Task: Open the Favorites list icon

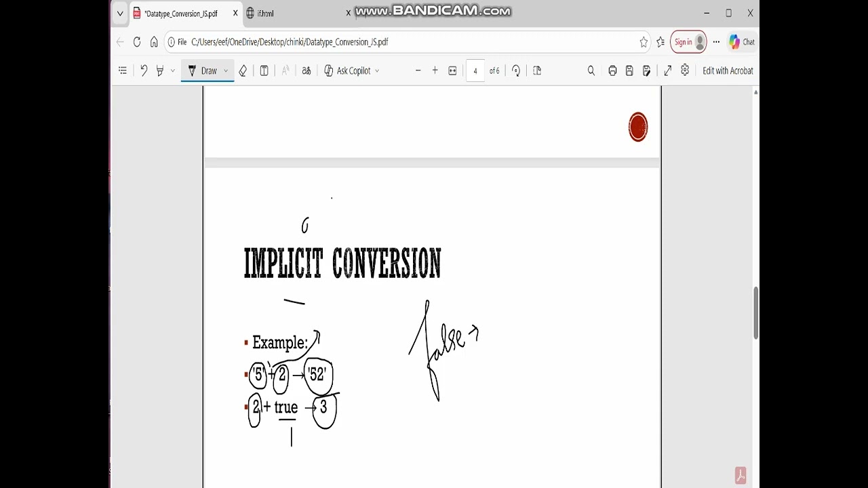Action: (660, 42)
